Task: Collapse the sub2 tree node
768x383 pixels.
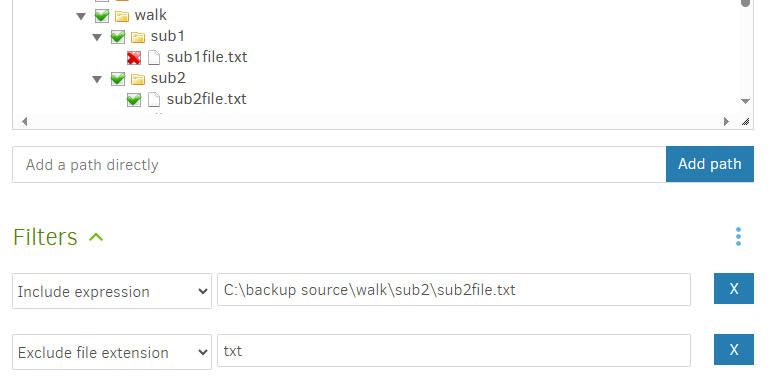Action: 97,79
